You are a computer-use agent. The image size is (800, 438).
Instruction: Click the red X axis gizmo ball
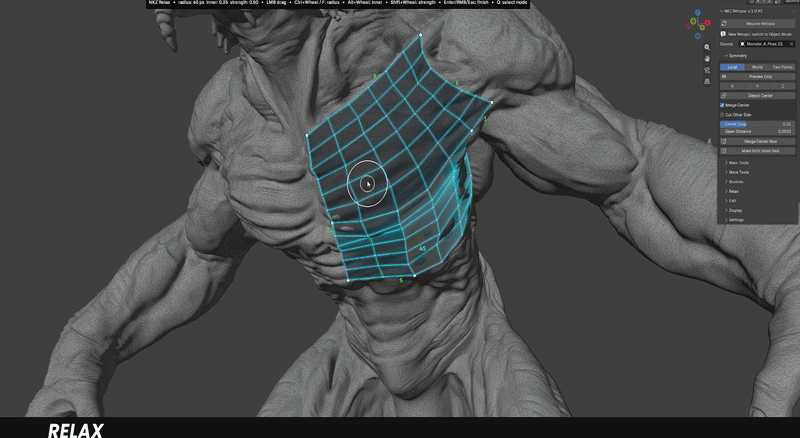click(x=707, y=23)
